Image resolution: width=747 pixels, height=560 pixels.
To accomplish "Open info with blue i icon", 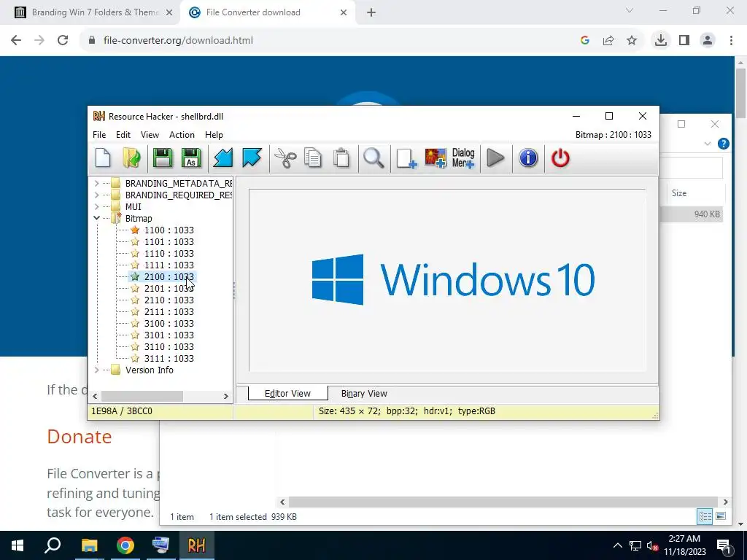I will click(x=528, y=158).
